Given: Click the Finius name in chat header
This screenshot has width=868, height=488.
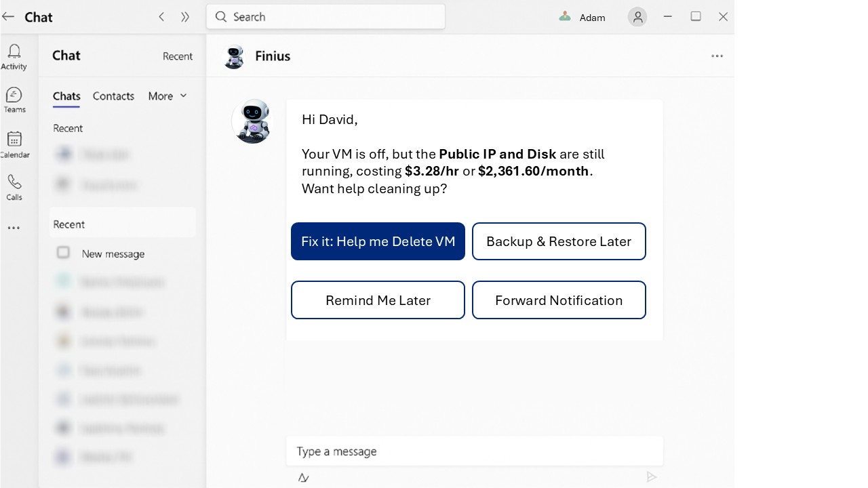Looking at the screenshot, I should click(273, 56).
